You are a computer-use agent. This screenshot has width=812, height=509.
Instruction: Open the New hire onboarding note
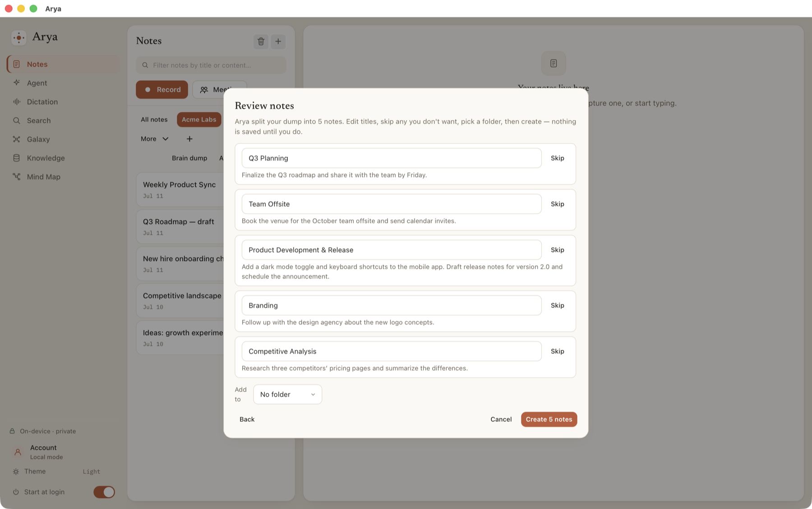tap(180, 264)
